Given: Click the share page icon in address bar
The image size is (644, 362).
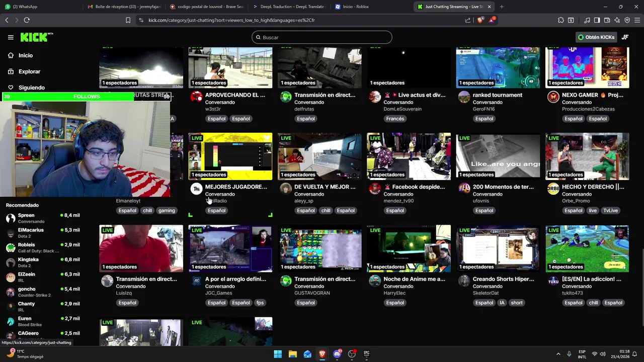Looking at the screenshot, I should pos(468,20).
